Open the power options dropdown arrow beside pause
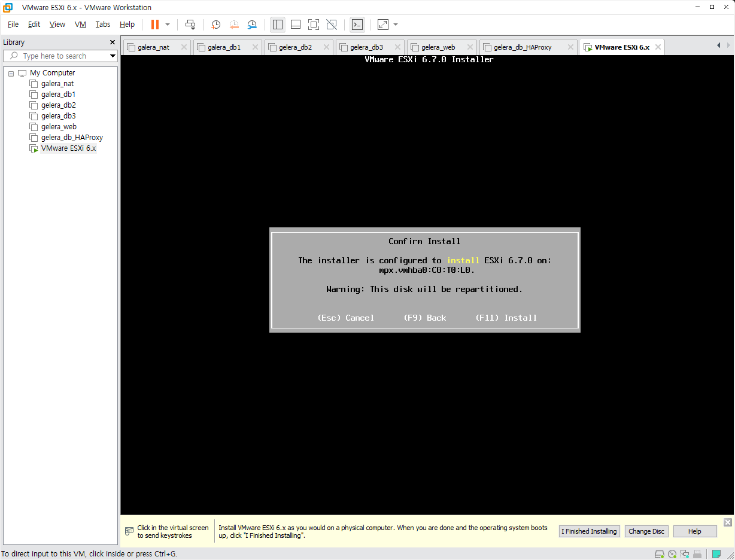This screenshot has height=560, width=735. 168,25
